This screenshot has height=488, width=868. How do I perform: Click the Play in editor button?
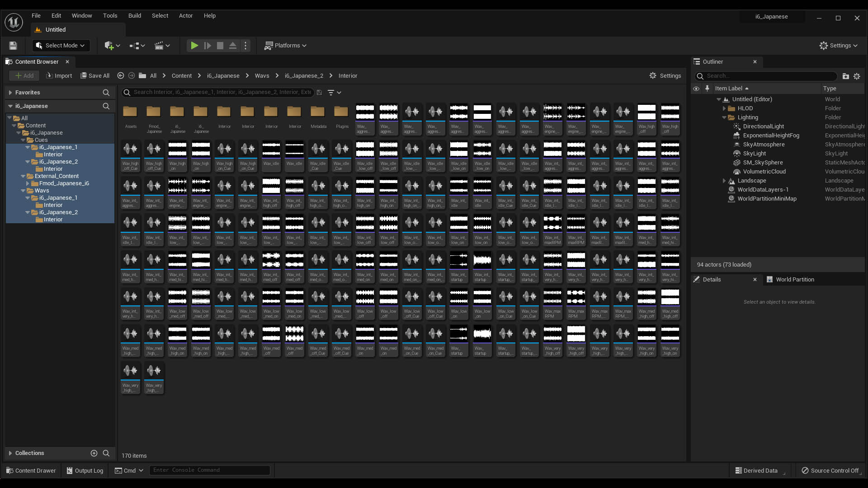[x=194, y=46]
